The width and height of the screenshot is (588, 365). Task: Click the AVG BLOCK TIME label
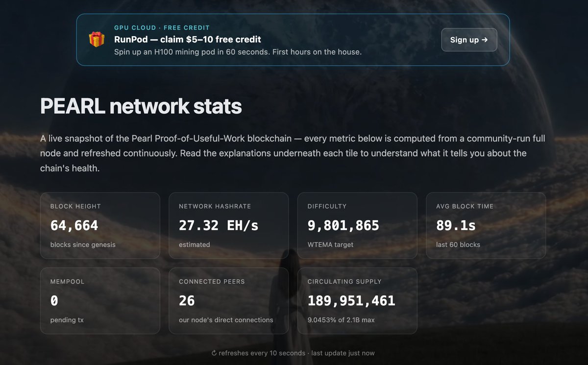click(465, 206)
